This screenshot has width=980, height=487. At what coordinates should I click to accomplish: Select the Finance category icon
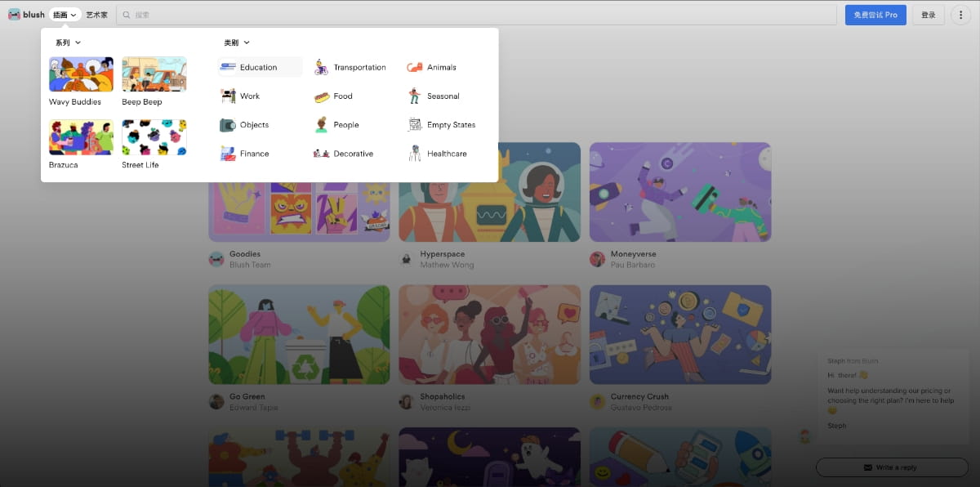pos(228,154)
